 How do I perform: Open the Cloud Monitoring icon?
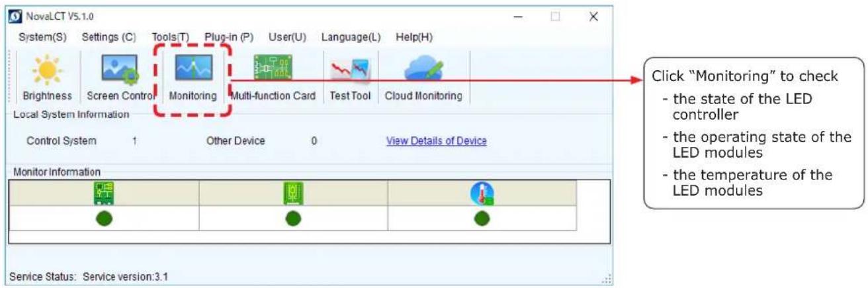423,70
